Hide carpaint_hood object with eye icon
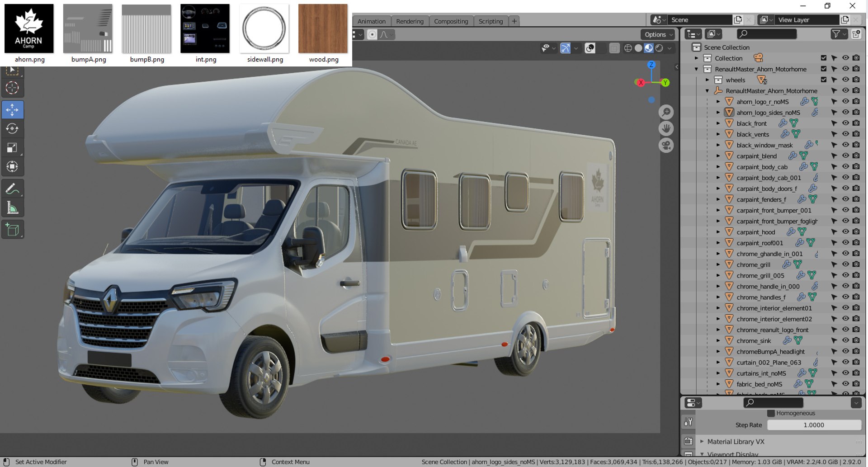This screenshot has height=467, width=868. [x=845, y=232]
